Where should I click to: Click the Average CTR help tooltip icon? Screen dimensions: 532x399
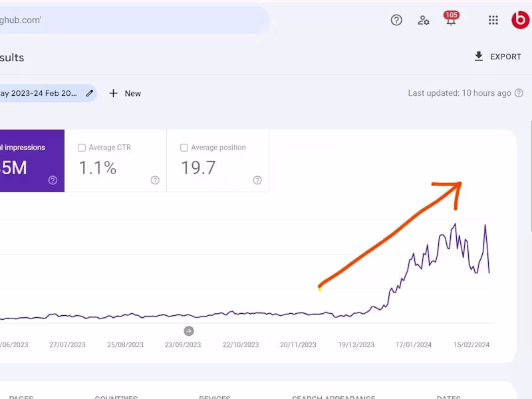[155, 180]
